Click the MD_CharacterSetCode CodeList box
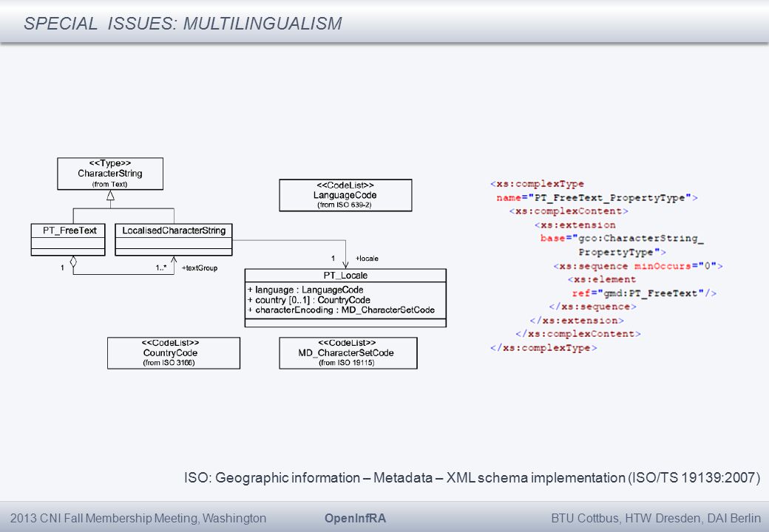The image size is (769, 532). click(x=348, y=353)
